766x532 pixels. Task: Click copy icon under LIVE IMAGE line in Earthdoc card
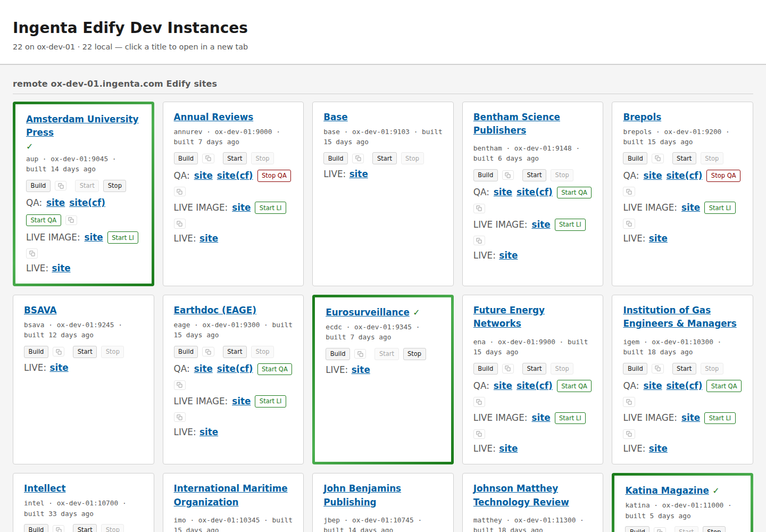180,417
